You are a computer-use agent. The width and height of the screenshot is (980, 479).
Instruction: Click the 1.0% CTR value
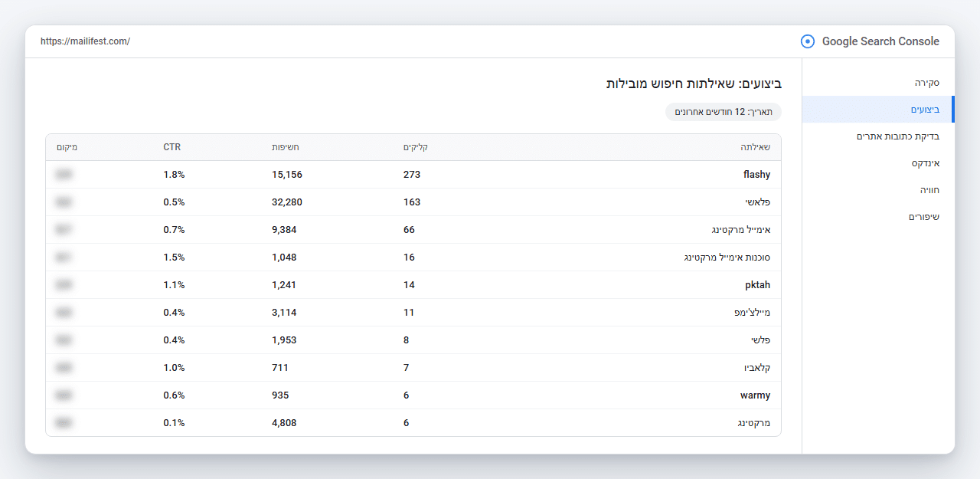click(x=174, y=368)
